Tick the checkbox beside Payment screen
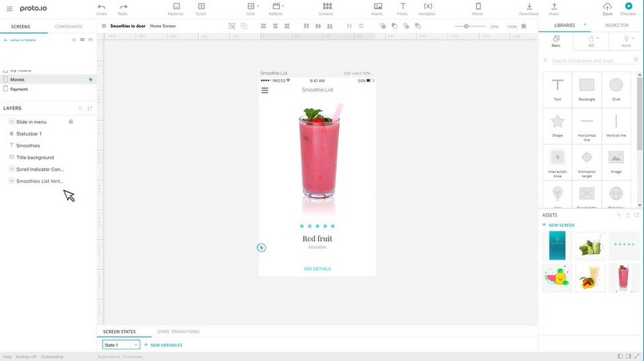This screenshot has height=361, width=644. (5, 88)
